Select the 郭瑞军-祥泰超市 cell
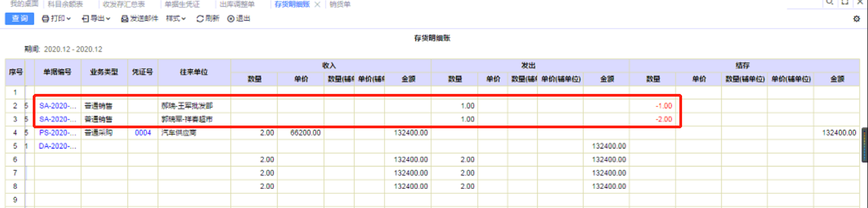 click(194, 119)
